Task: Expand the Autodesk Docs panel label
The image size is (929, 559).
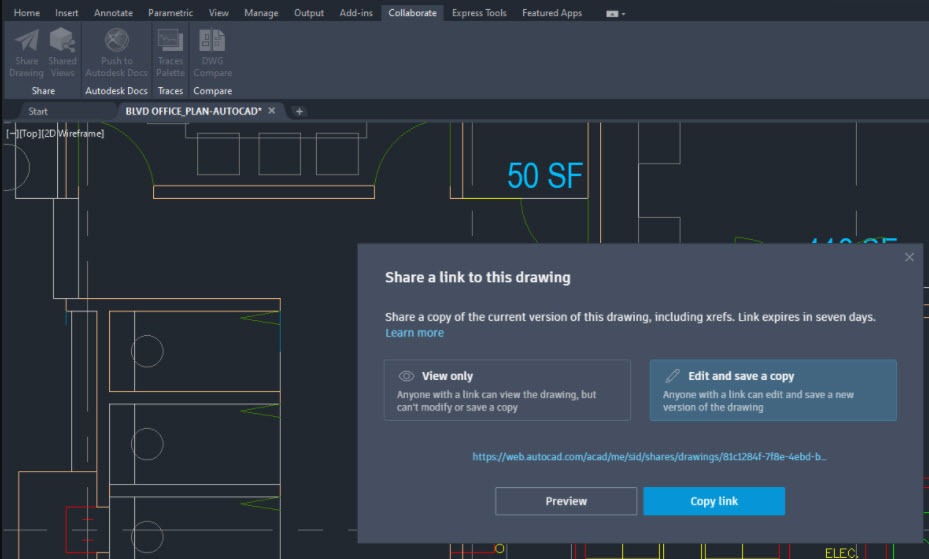Action: 116,91
